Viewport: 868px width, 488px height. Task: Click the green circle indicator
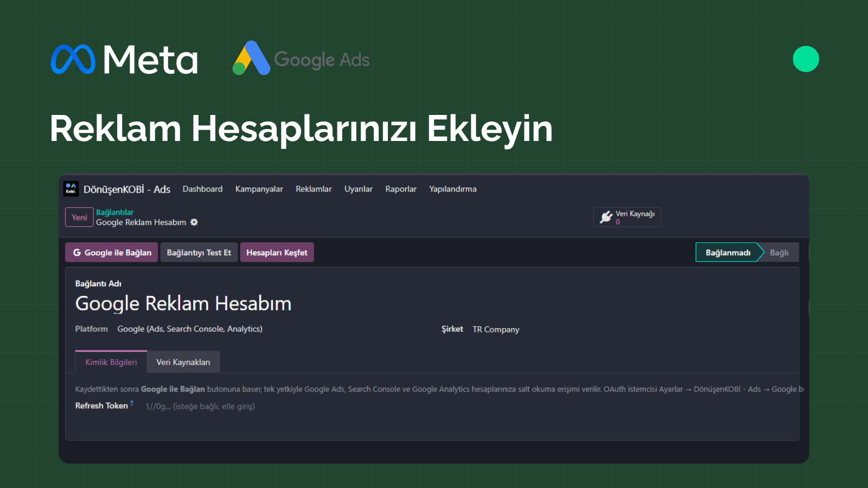coord(806,59)
